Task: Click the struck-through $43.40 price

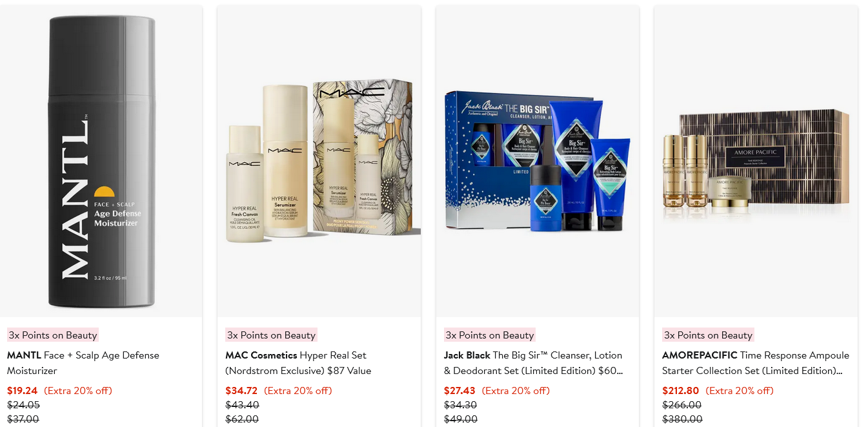Action: (x=242, y=405)
